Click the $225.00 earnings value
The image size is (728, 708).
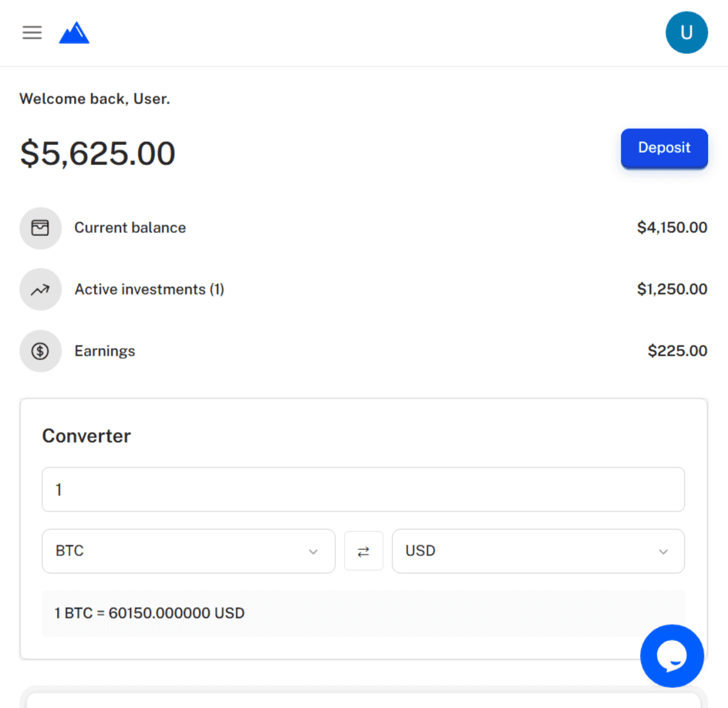pos(677,351)
